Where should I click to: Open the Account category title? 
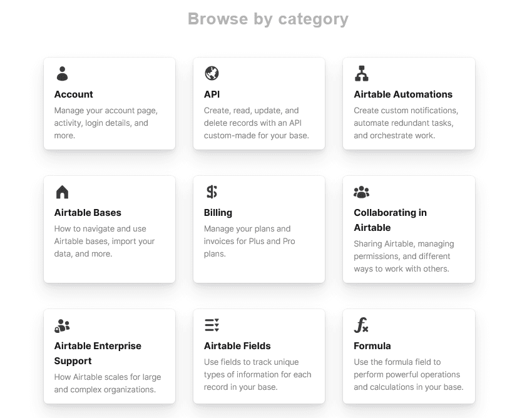(74, 94)
